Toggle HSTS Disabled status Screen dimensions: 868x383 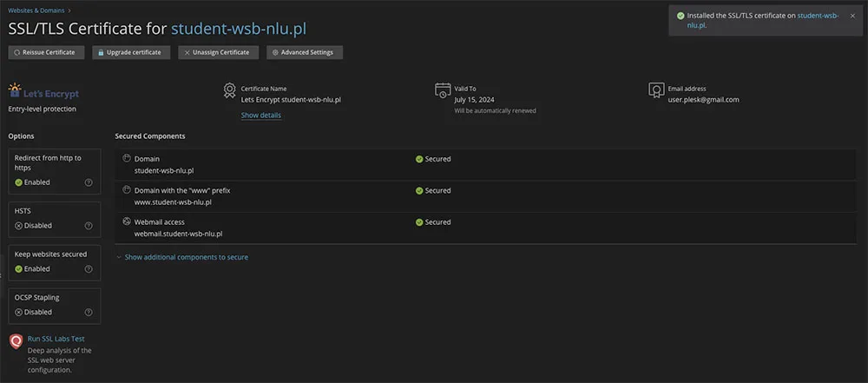tap(33, 226)
